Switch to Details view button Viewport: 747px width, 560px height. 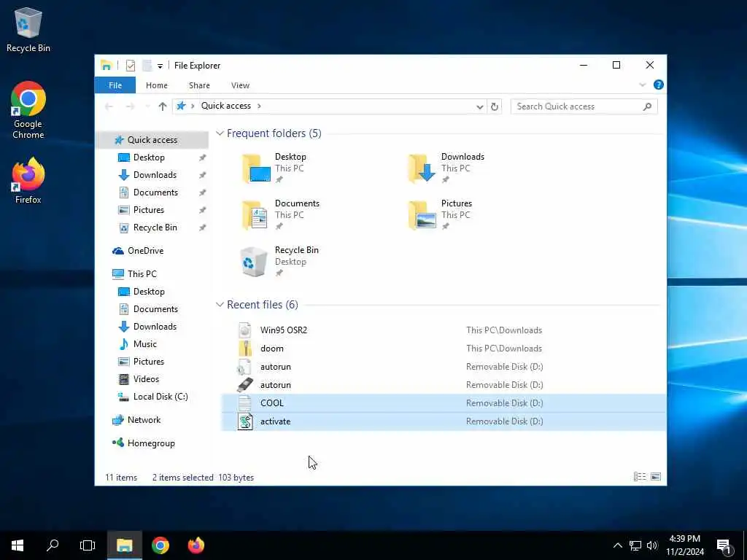click(639, 477)
